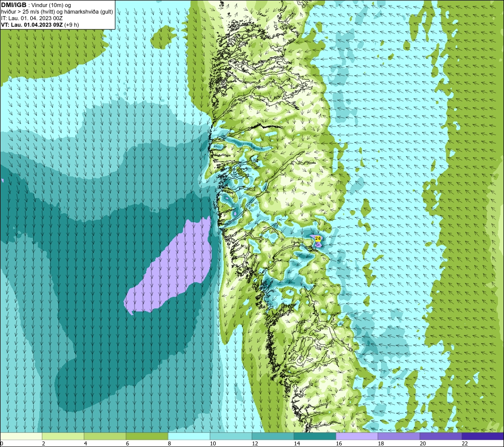This screenshot has height=447, width=504.
Task: Click the 20–22 m/s violet legend swatch
Action: 440,436
